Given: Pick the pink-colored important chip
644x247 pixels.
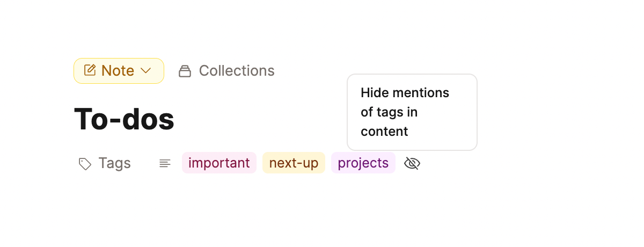Looking at the screenshot, I should [x=219, y=163].
